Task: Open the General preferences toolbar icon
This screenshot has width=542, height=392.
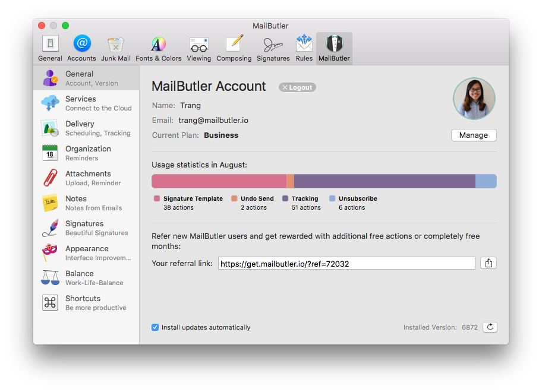Action: click(x=50, y=48)
